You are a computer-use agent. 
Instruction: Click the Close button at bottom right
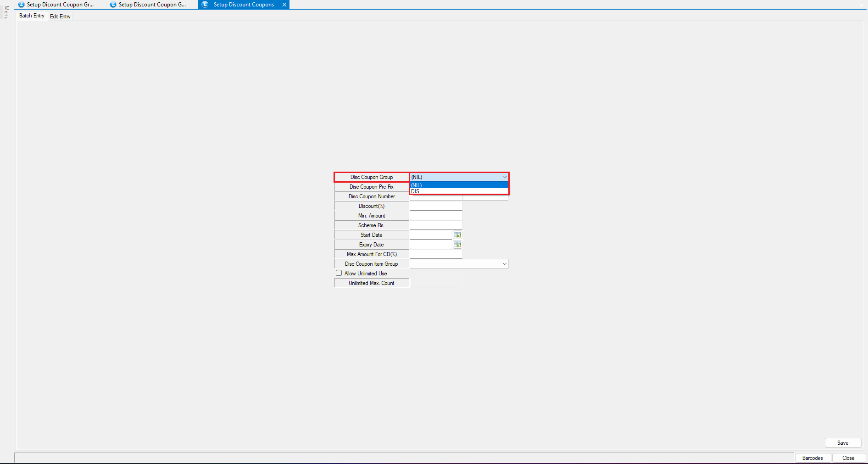click(x=848, y=458)
